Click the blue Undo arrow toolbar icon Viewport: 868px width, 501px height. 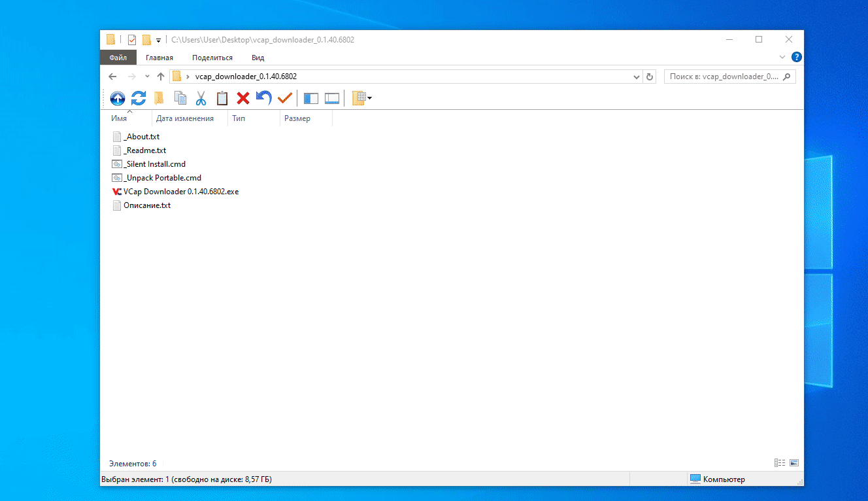point(263,98)
